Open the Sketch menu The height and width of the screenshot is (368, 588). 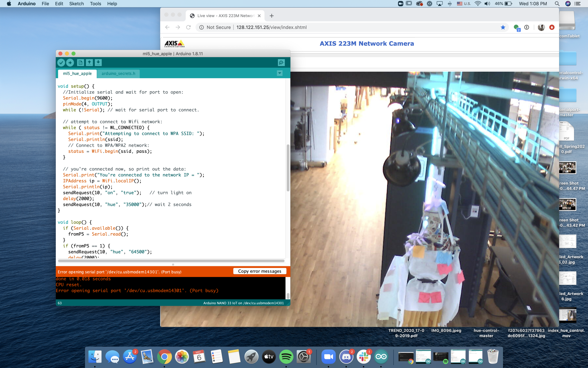(x=77, y=4)
